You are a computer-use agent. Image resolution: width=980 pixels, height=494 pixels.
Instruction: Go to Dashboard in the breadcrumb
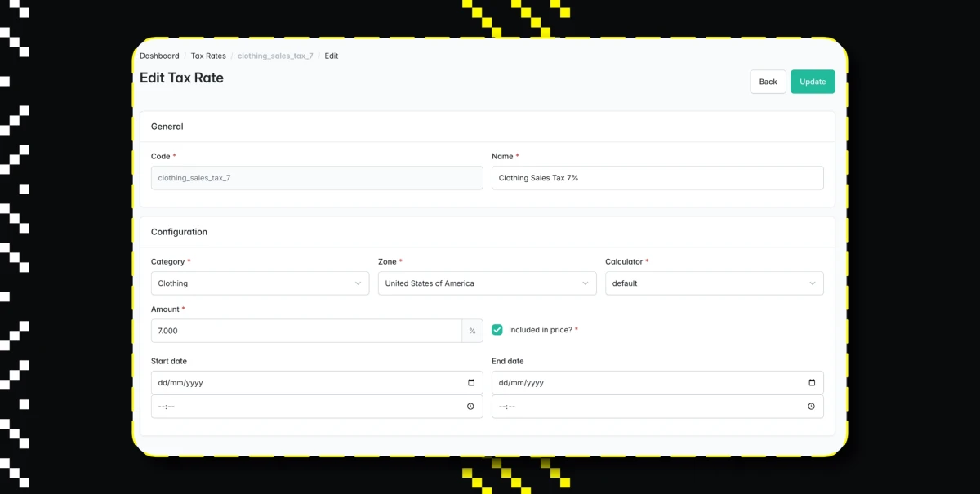(159, 56)
